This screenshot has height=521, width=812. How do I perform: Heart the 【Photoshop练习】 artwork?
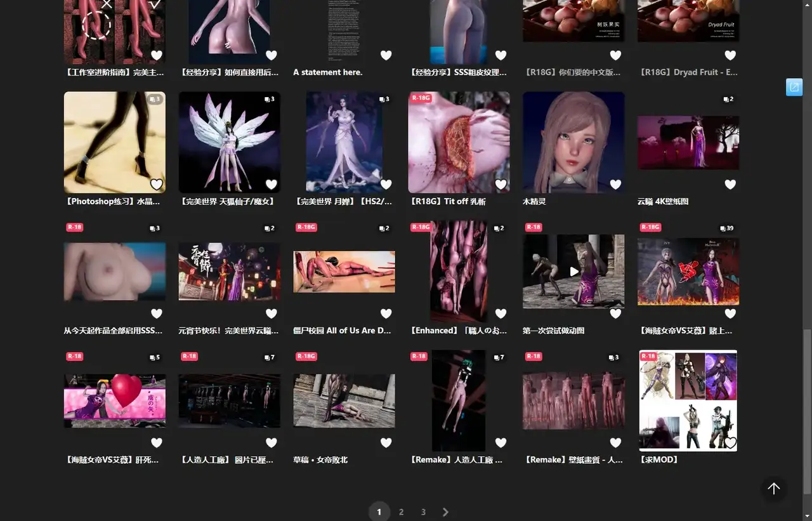pyautogui.click(x=157, y=185)
